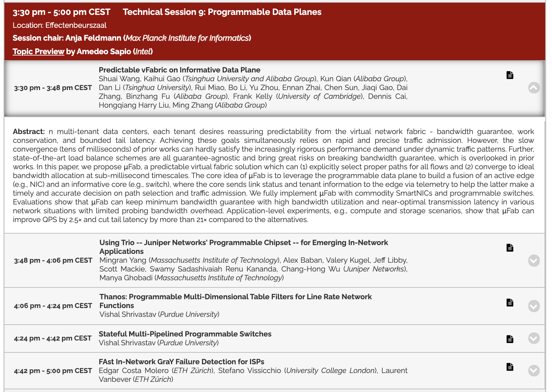Collapse the Predictable vFabric abstract

[534, 88]
